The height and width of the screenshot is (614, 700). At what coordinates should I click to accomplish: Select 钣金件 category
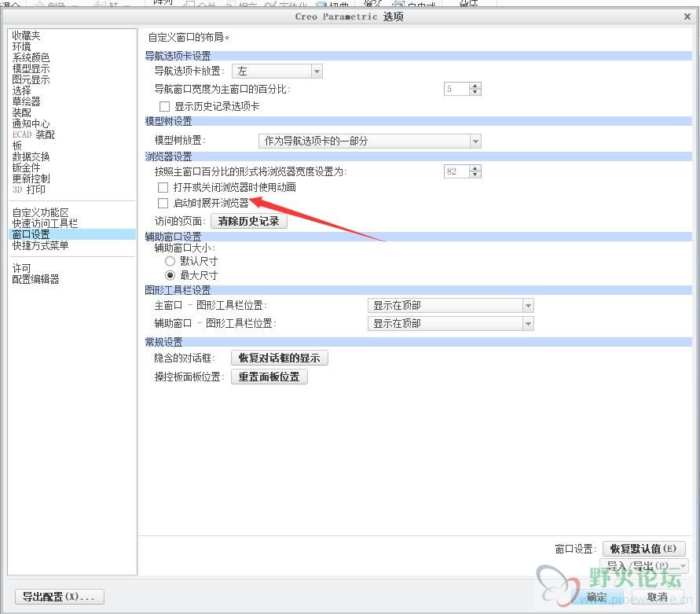point(26,167)
